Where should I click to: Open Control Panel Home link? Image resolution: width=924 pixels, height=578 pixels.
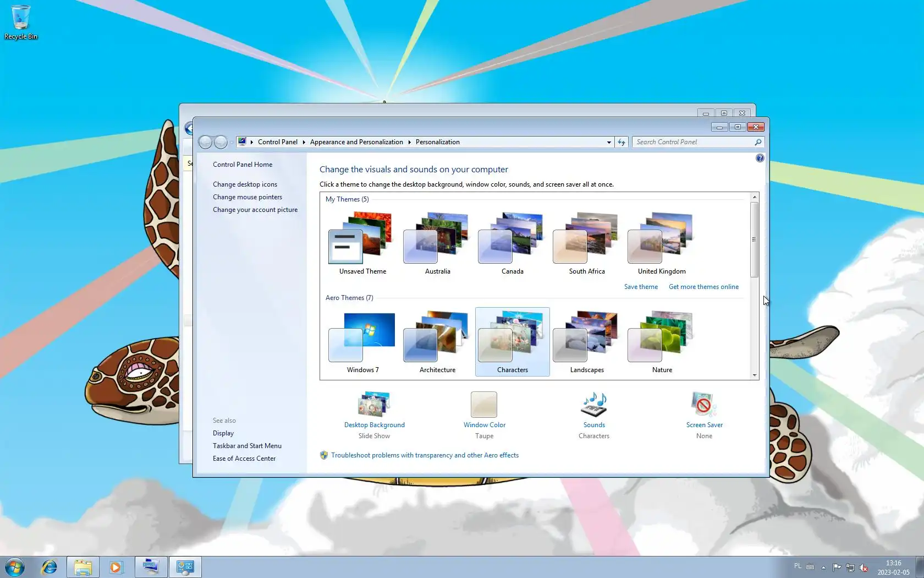tap(243, 165)
